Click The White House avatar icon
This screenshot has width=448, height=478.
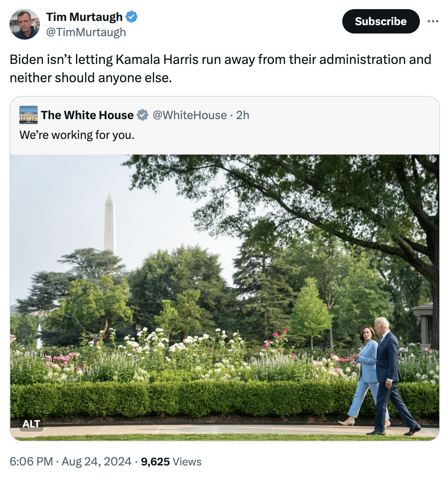pyautogui.click(x=29, y=115)
